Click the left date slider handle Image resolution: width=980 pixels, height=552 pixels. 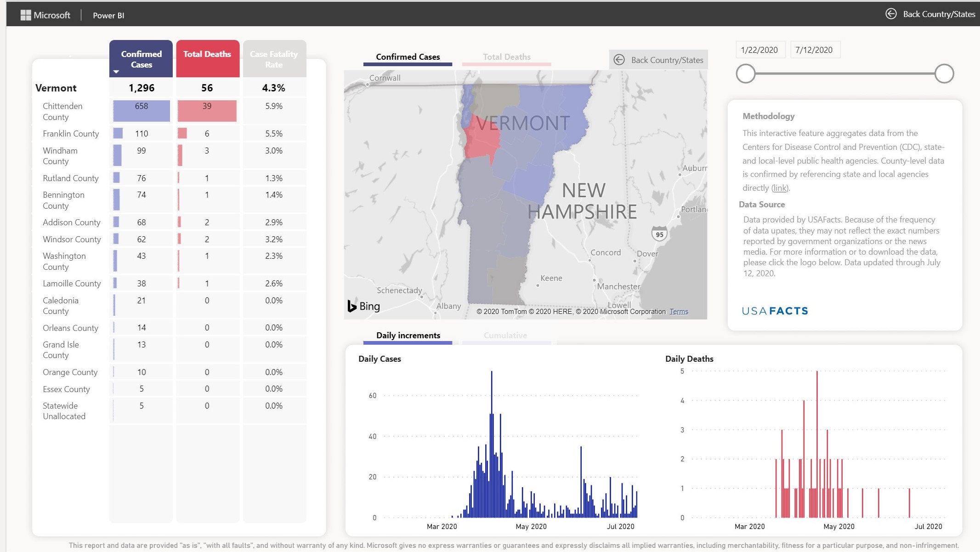point(746,74)
